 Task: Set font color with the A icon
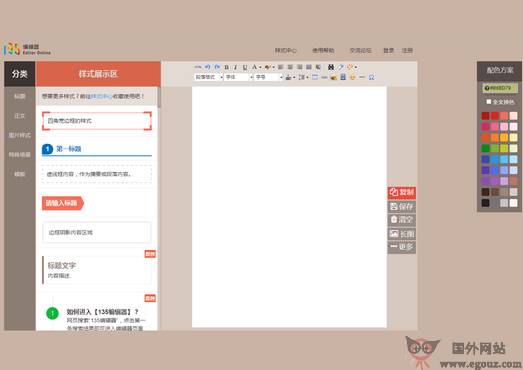[x=254, y=67]
